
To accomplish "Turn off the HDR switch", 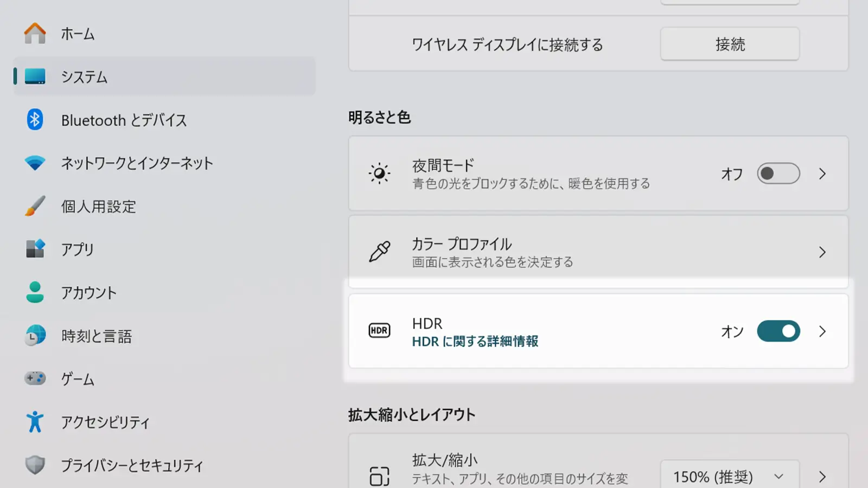I will click(x=778, y=331).
